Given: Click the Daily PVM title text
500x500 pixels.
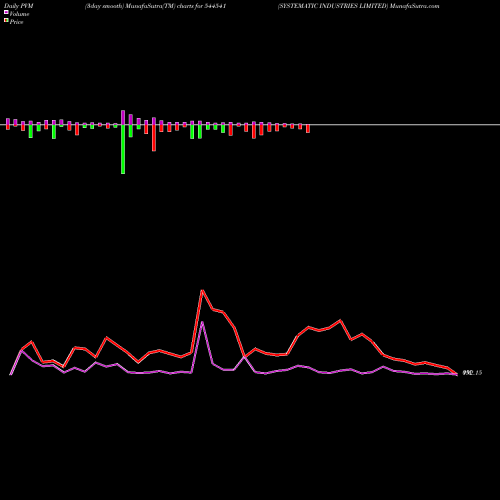Looking at the screenshot, I should tap(19, 6).
